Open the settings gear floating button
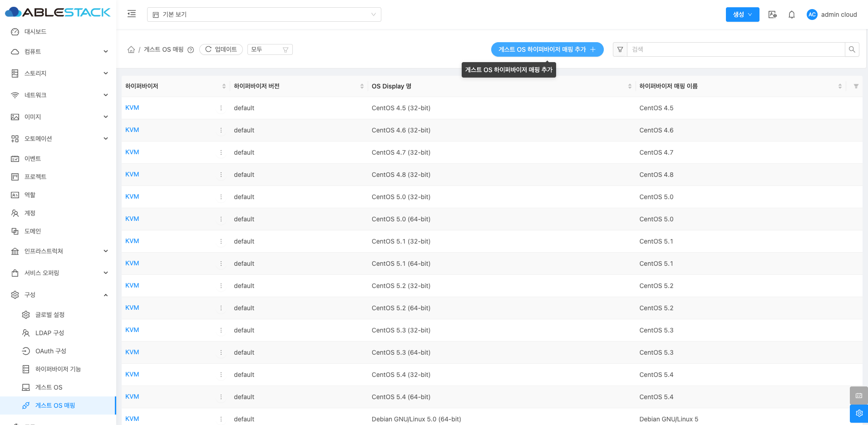The image size is (868, 425). [858, 413]
